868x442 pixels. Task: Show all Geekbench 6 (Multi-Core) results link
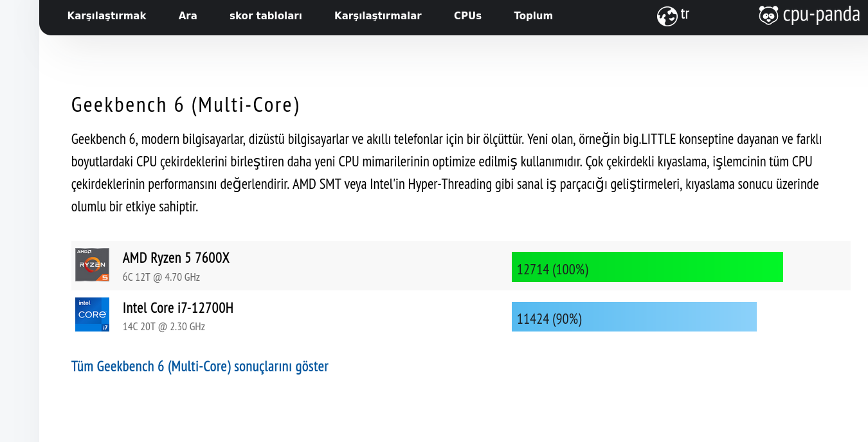click(x=199, y=367)
